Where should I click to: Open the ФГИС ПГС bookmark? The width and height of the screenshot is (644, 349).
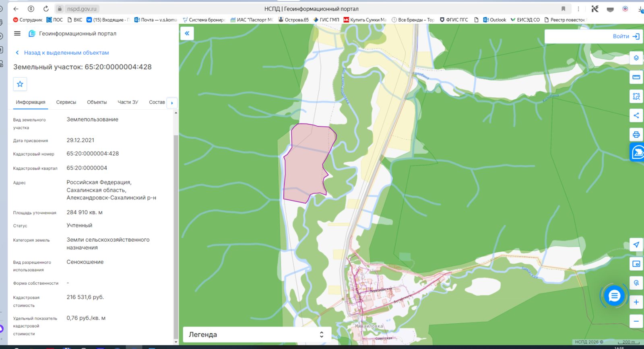[454, 20]
